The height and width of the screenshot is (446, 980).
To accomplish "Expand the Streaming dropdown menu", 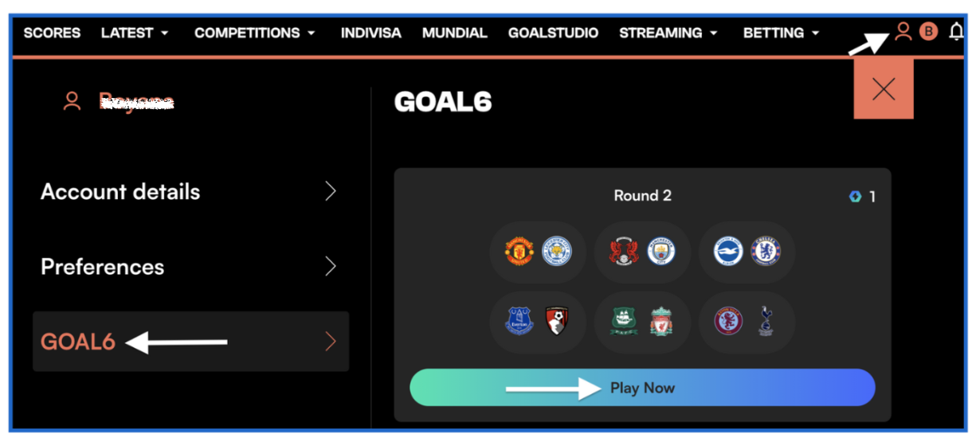I will pyautogui.click(x=668, y=33).
